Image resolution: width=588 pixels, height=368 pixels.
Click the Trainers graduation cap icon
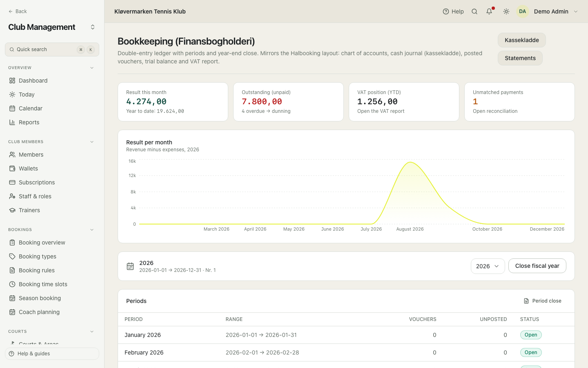(12, 210)
